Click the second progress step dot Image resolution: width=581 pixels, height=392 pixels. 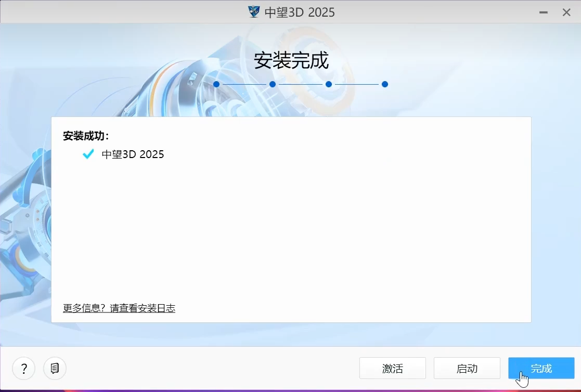(273, 84)
